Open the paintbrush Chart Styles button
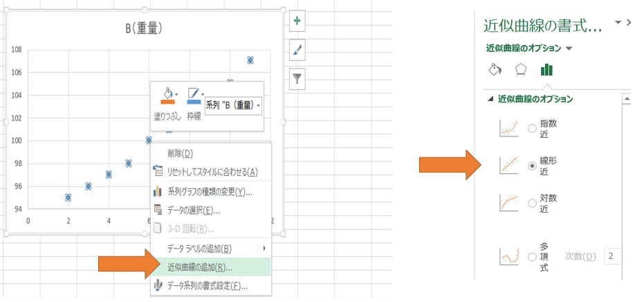This screenshot has height=302, width=644. click(x=297, y=50)
